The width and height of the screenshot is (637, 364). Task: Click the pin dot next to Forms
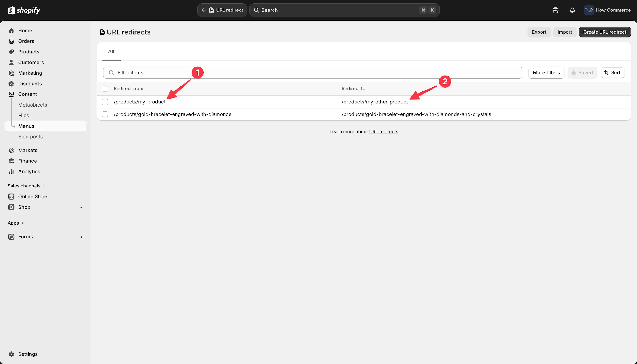(81, 237)
